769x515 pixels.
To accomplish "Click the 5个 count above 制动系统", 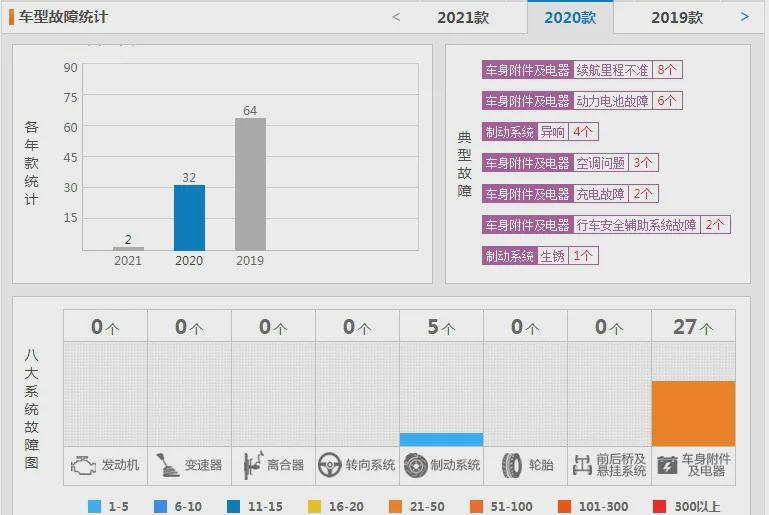I will (441, 327).
